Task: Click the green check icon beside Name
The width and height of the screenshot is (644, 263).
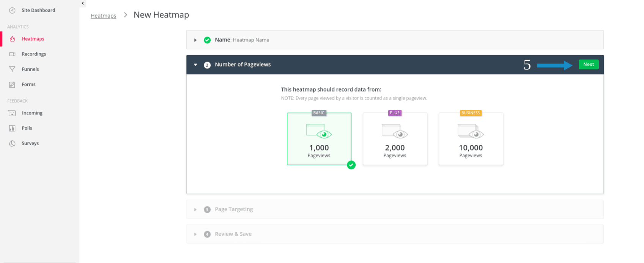Action: point(207,40)
